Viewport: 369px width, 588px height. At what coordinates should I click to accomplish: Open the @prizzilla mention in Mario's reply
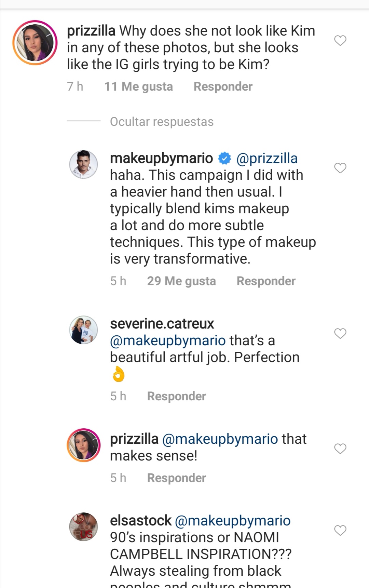point(267,158)
